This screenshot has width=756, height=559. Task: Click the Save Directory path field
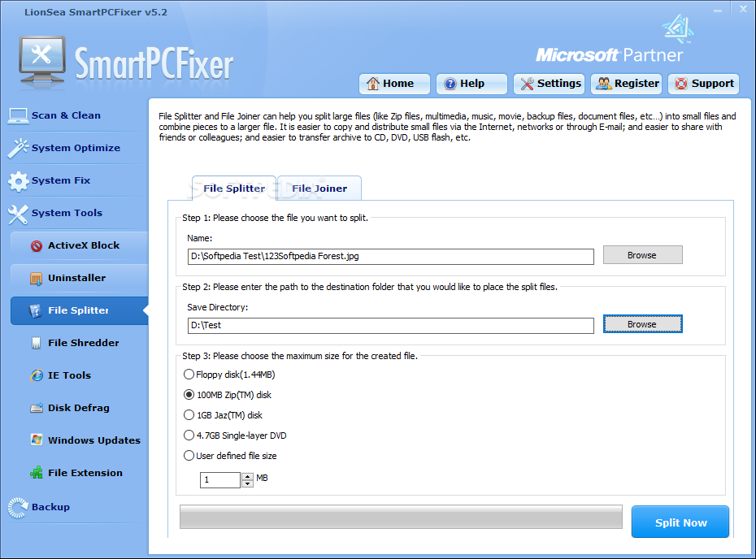[x=390, y=325]
